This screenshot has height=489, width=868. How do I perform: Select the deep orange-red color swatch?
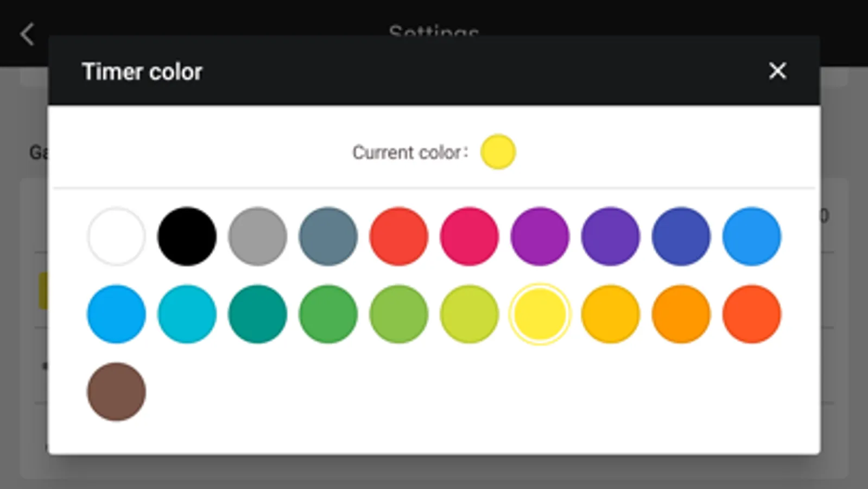[751, 314]
